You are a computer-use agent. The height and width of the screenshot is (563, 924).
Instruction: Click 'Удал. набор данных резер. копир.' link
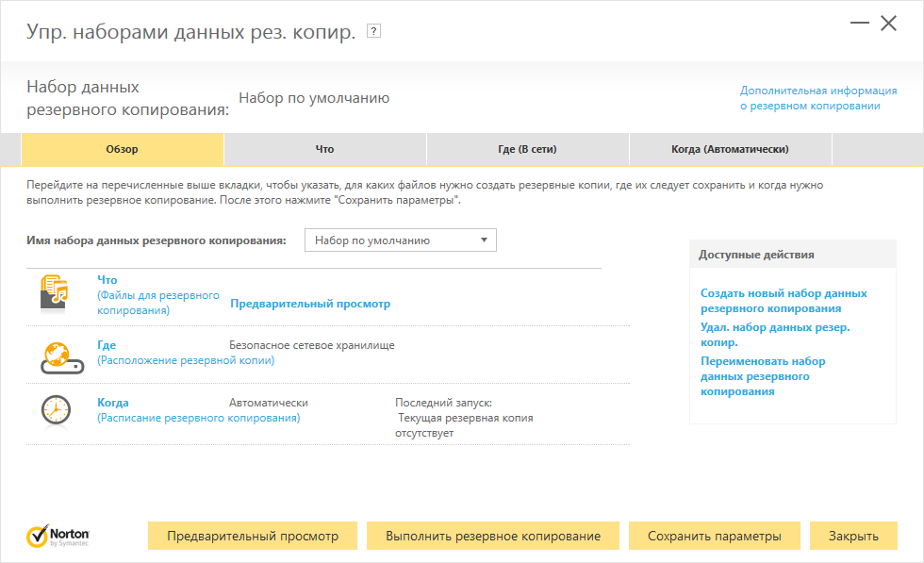pos(774,335)
